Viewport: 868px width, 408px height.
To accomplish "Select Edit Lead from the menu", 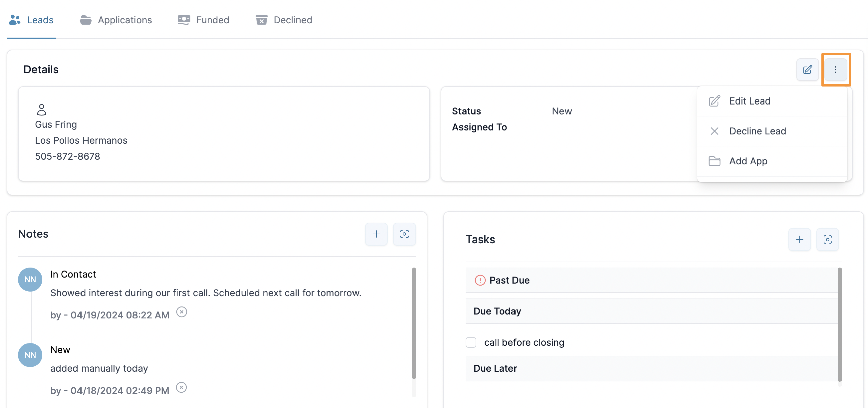I will [749, 101].
